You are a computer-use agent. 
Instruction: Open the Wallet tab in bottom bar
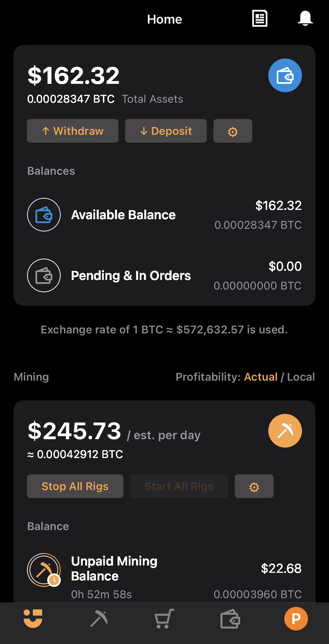click(230, 619)
